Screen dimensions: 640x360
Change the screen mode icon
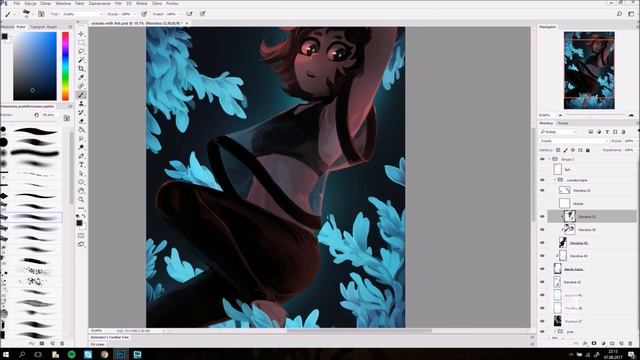[x=81, y=244]
